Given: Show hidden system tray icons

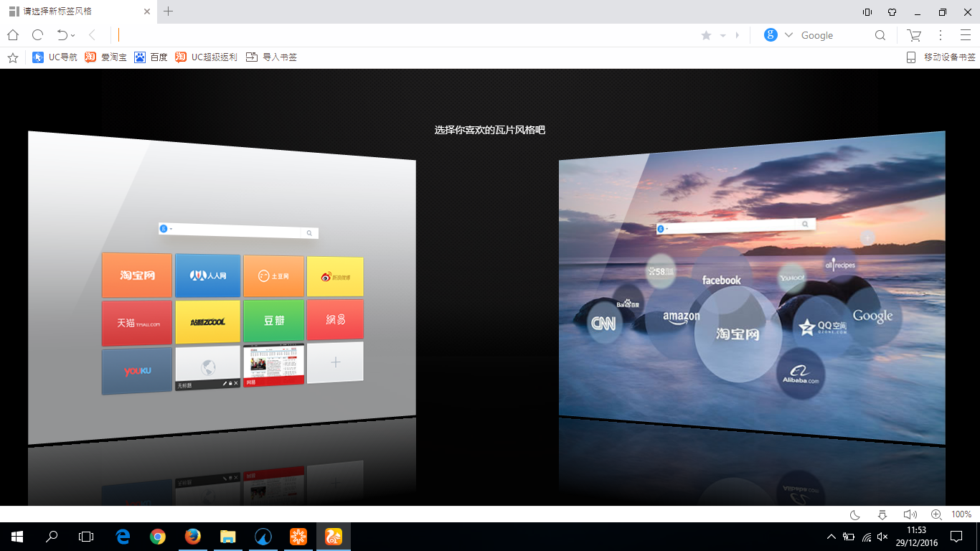Looking at the screenshot, I should [831, 537].
